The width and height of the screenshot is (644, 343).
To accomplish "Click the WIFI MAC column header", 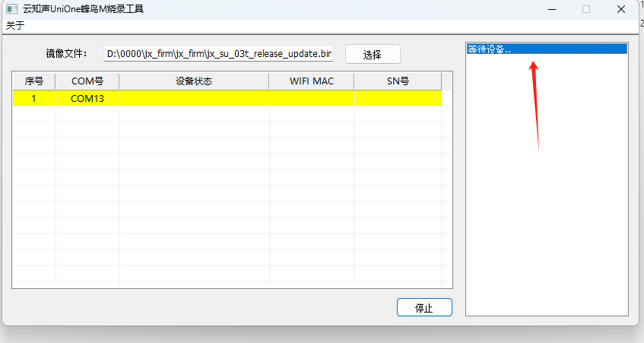I will 312,81.
